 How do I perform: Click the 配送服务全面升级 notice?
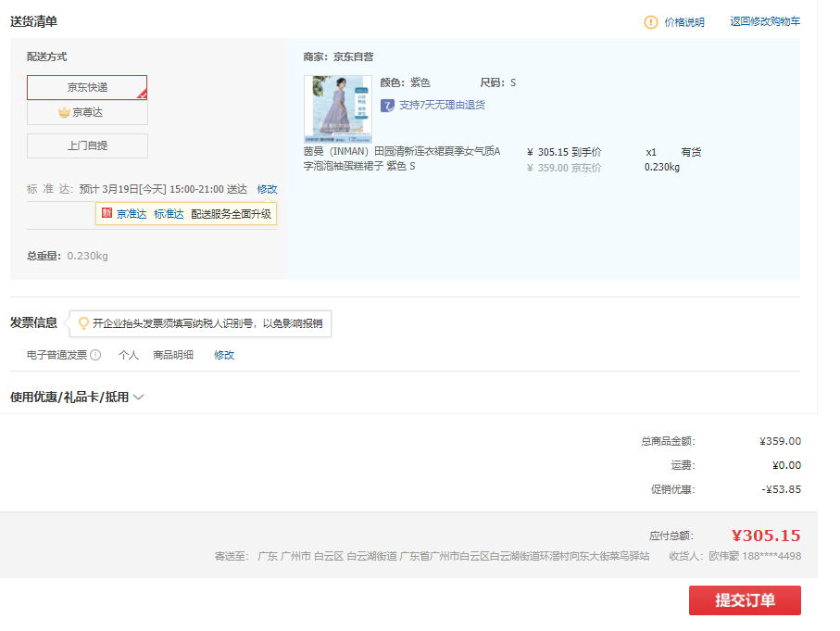[x=231, y=214]
